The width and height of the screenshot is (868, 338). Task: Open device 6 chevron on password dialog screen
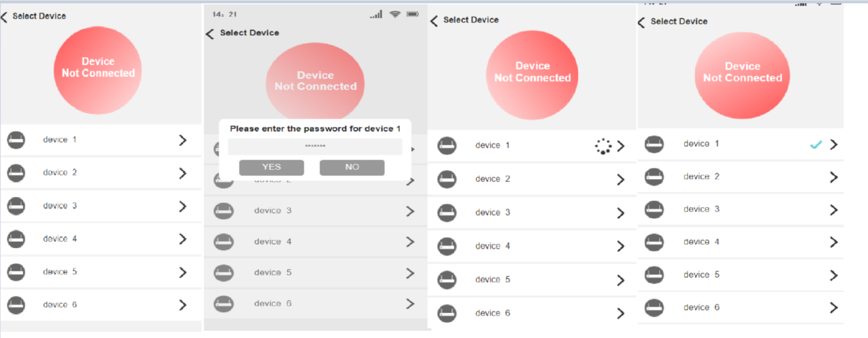pyautogui.click(x=410, y=304)
